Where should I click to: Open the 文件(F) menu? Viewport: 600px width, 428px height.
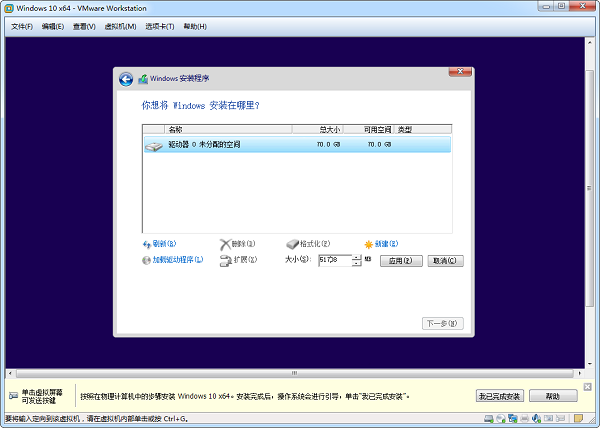[22, 26]
